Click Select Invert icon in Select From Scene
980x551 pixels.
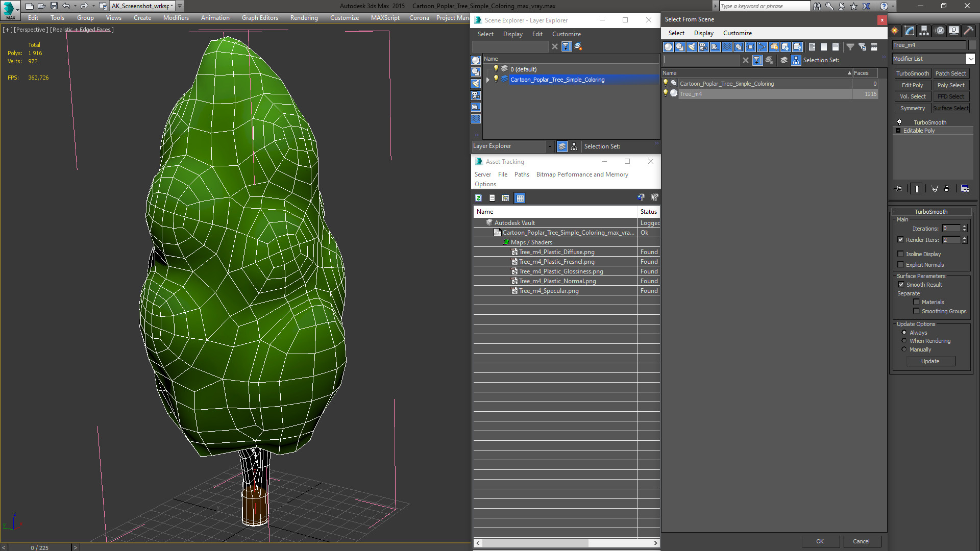coord(835,47)
